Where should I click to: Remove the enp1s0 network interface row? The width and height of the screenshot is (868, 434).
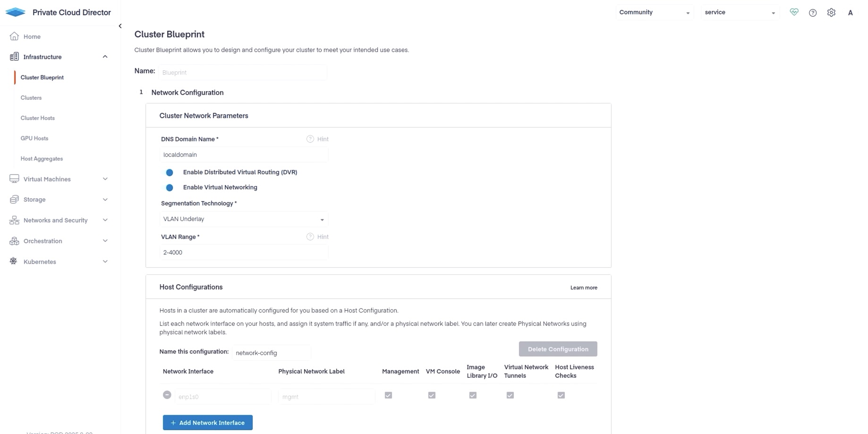167,395
